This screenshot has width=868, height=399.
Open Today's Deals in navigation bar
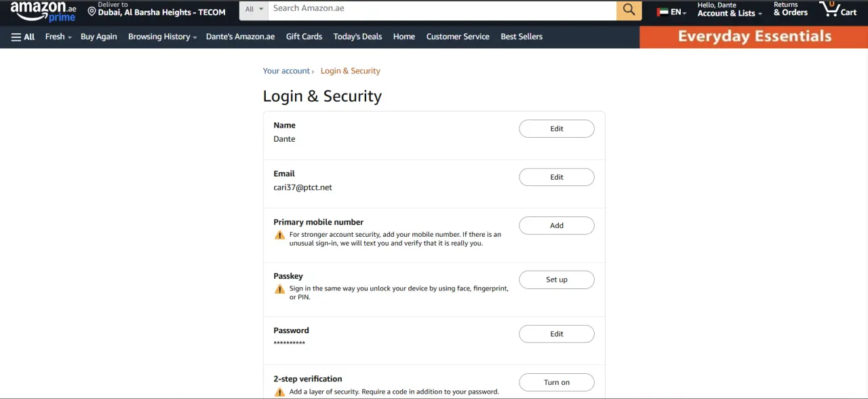point(357,37)
